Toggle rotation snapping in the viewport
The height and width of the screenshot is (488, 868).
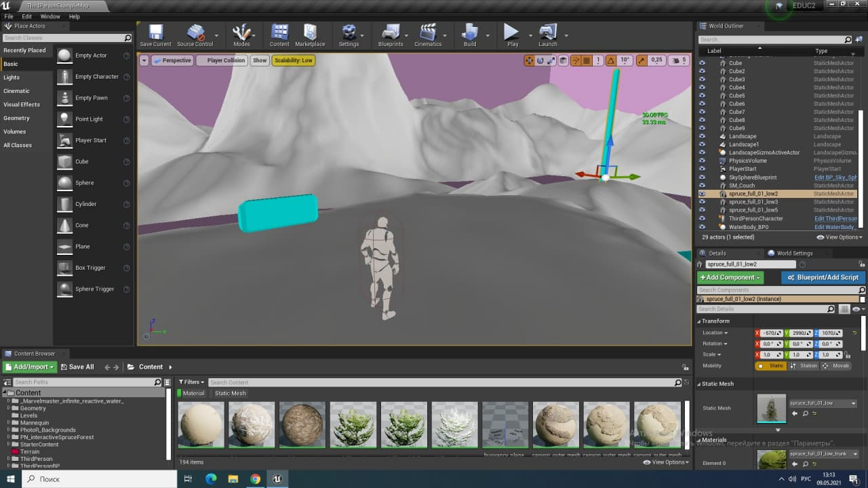pyautogui.click(x=611, y=60)
